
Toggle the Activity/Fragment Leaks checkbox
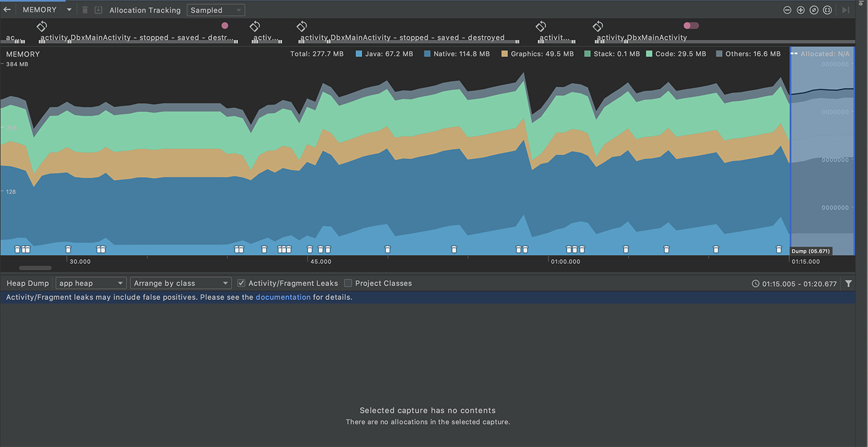click(241, 283)
